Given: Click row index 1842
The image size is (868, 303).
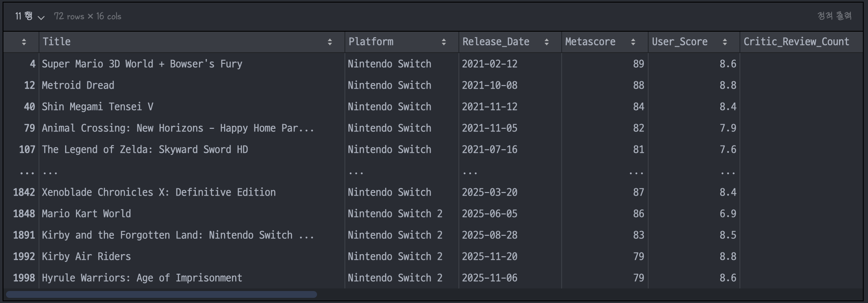Looking at the screenshot, I should (x=24, y=192).
